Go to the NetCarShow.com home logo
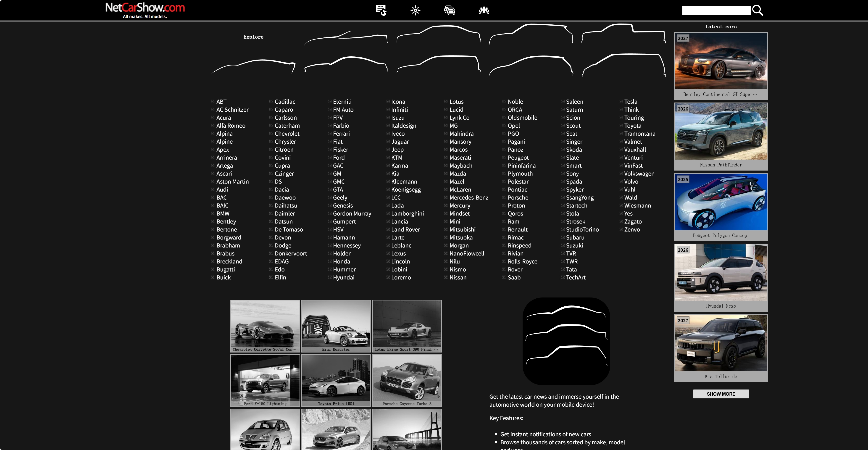 tap(145, 10)
